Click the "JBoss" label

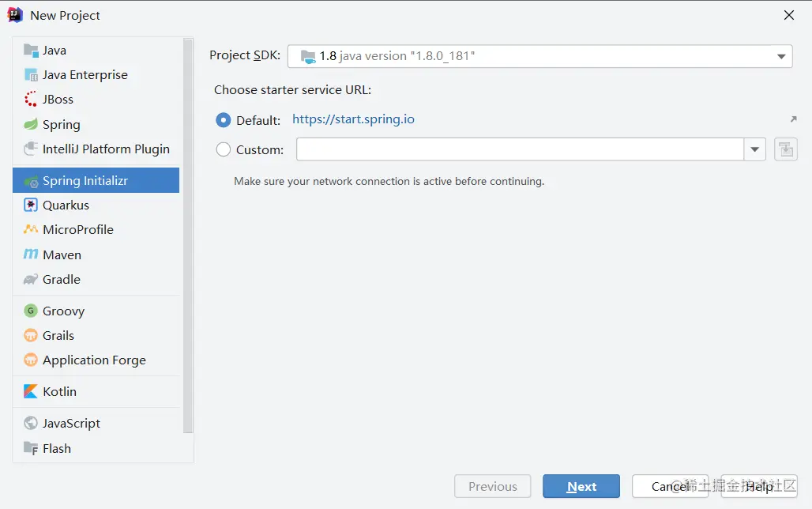pyautogui.click(x=58, y=99)
